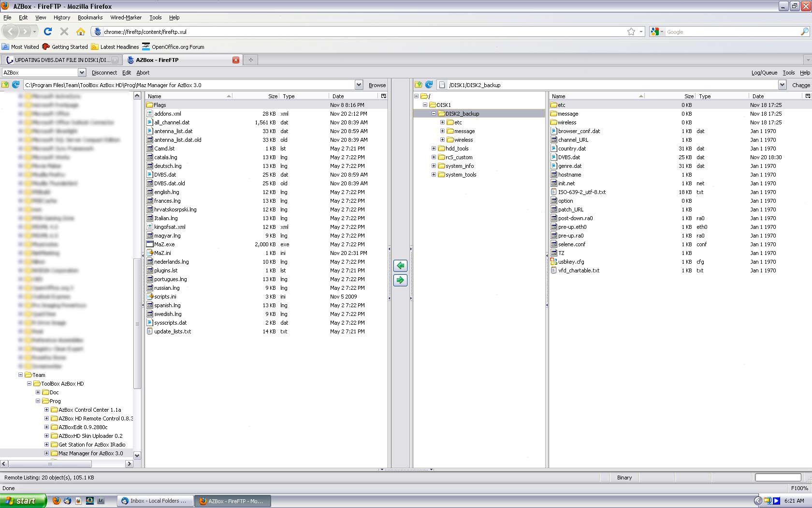Click the Change button
Image resolution: width=812 pixels, height=508 pixels.
[801, 85]
